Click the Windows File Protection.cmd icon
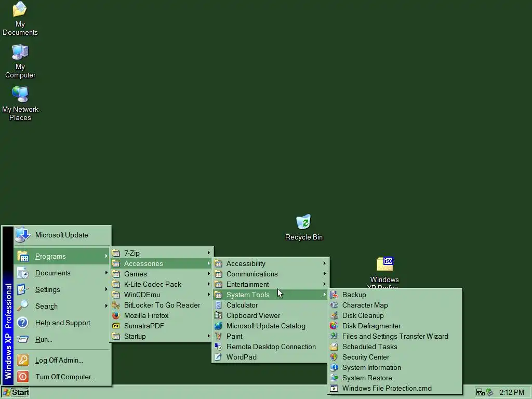The height and width of the screenshot is (399, 532). [334, 388]
